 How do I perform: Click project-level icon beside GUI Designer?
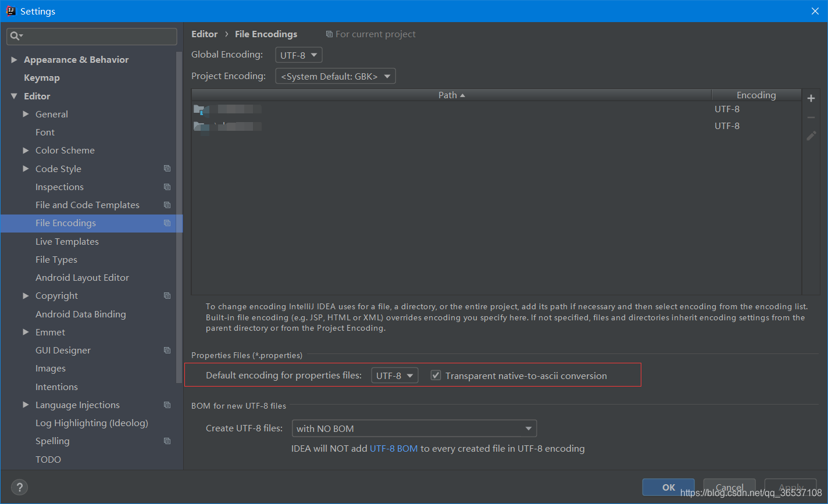(167, 350)
